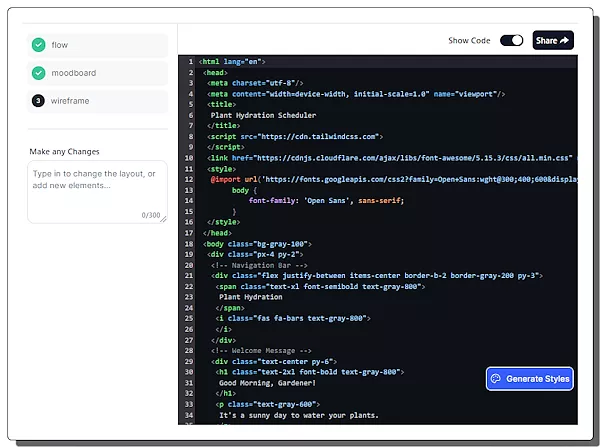This screenshot has width=600, height=447.
Task: Click the number 3 badge beside wireframe
Action: (39, 101)
